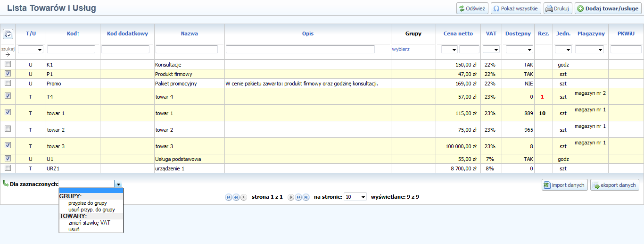Click the Nazwa search input field
Screen dimensions: 644x244
(x=187, y=50)
